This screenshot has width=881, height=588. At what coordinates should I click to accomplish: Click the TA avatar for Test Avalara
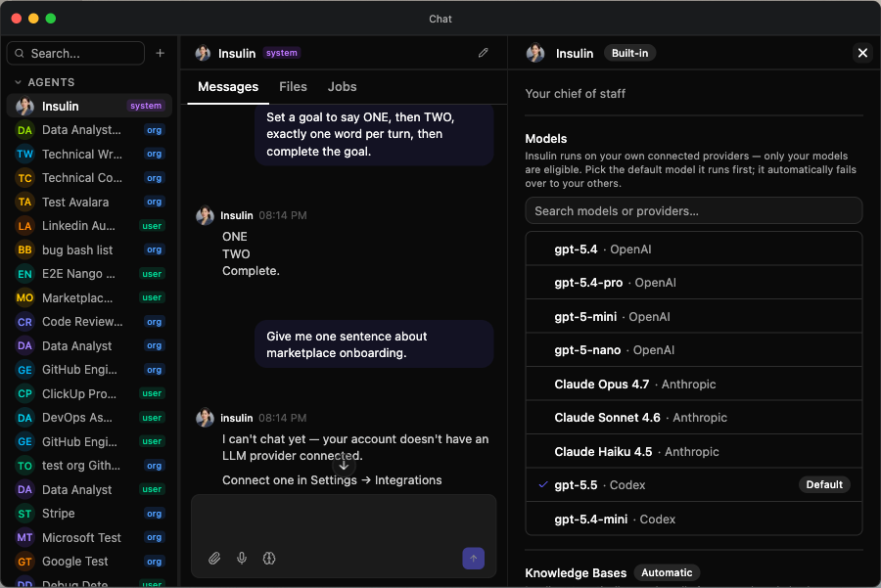point(24,202)
